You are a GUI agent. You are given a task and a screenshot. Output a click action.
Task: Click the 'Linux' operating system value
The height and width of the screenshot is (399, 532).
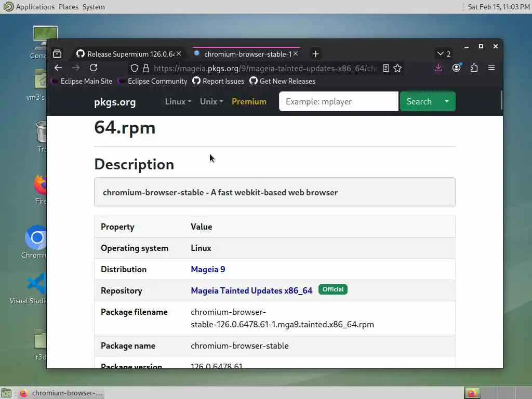tap(201, 248)
